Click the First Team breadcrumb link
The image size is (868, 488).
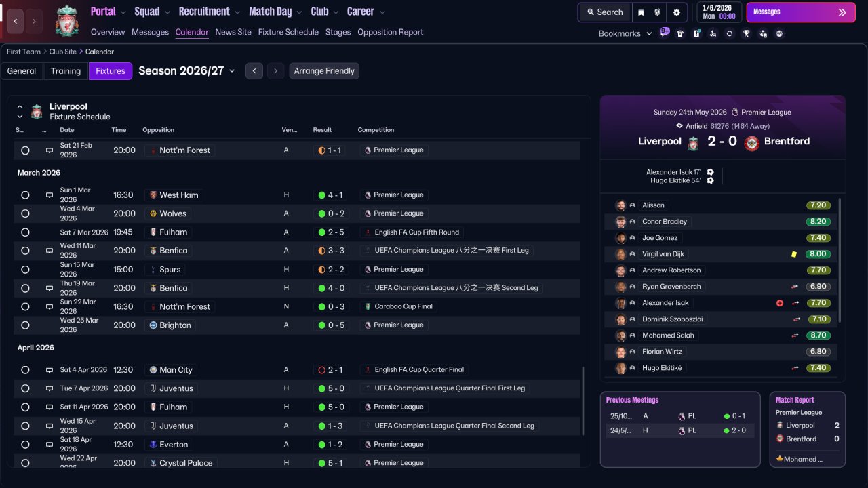point(24,52)
